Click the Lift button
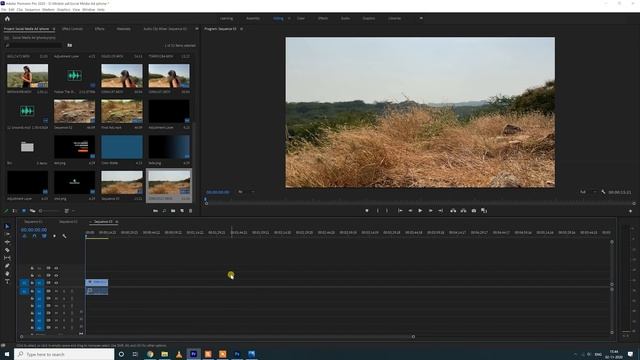 pos(453,211)
